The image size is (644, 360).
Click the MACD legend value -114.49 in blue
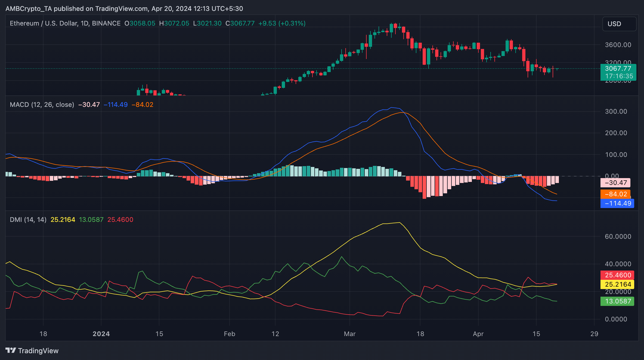tap(116, 105)
